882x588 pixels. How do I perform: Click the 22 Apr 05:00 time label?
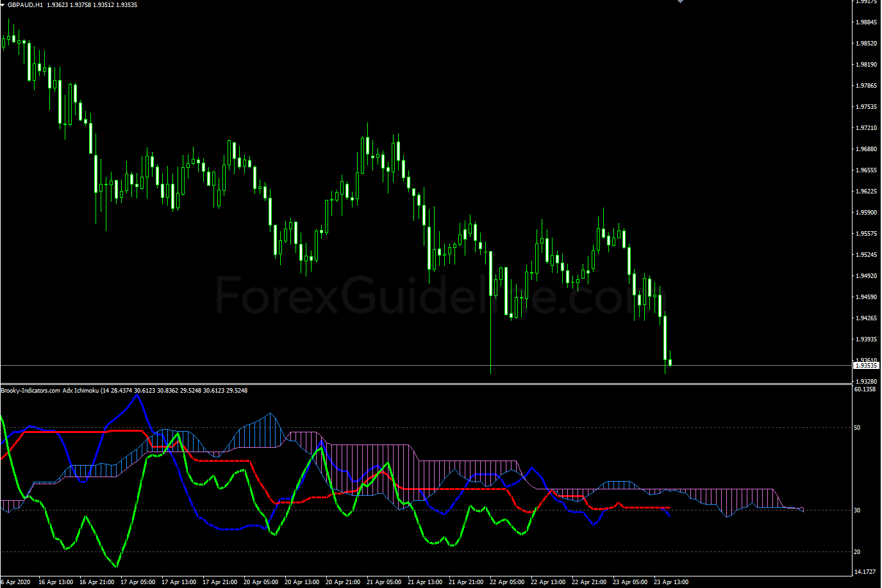click(506, 582)
